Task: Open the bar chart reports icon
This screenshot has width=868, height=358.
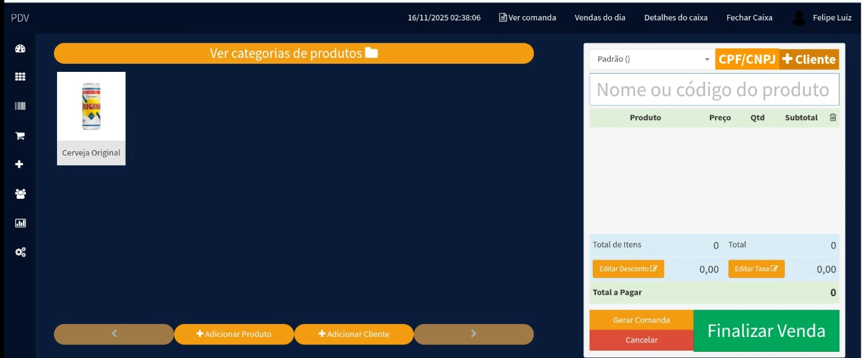Action: click(x=20, y=223)
